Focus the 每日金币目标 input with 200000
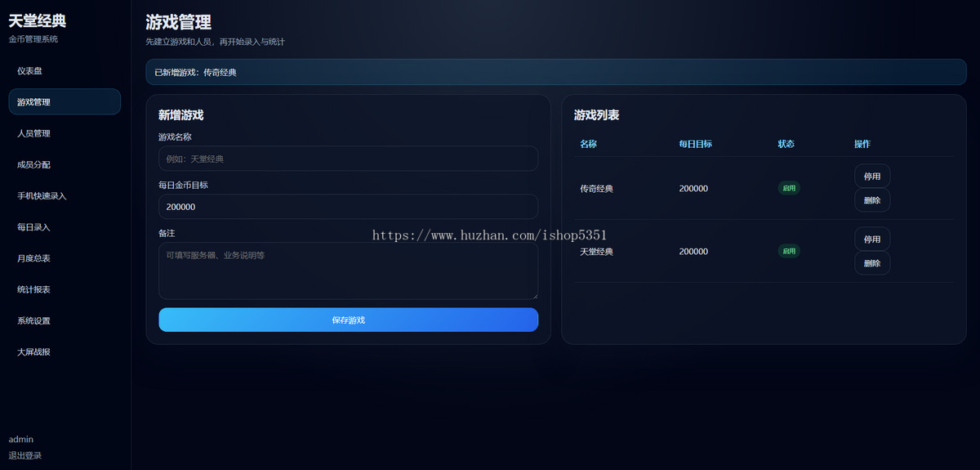 [348, 207]
